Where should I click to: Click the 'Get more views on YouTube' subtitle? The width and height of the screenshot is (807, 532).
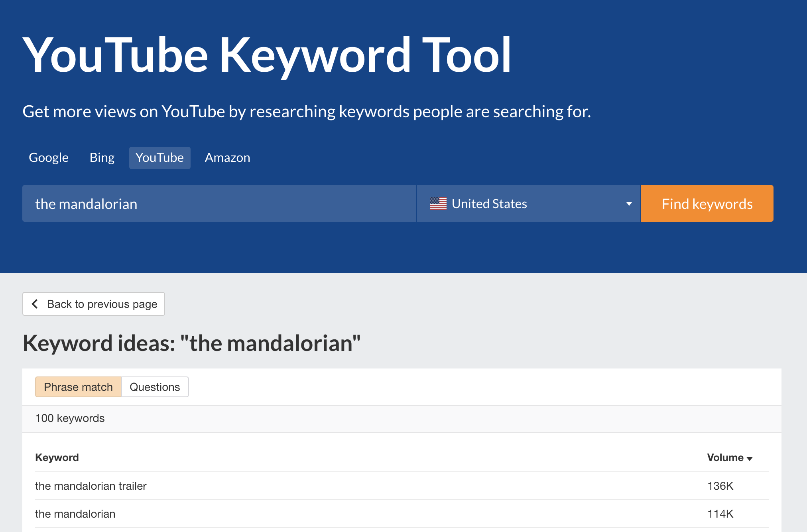pyautogui.click(x=306, y=112)
